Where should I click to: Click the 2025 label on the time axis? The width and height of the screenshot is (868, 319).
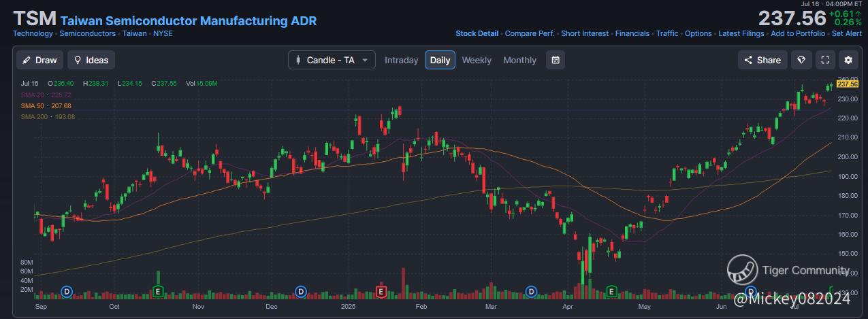click(350, 307)
